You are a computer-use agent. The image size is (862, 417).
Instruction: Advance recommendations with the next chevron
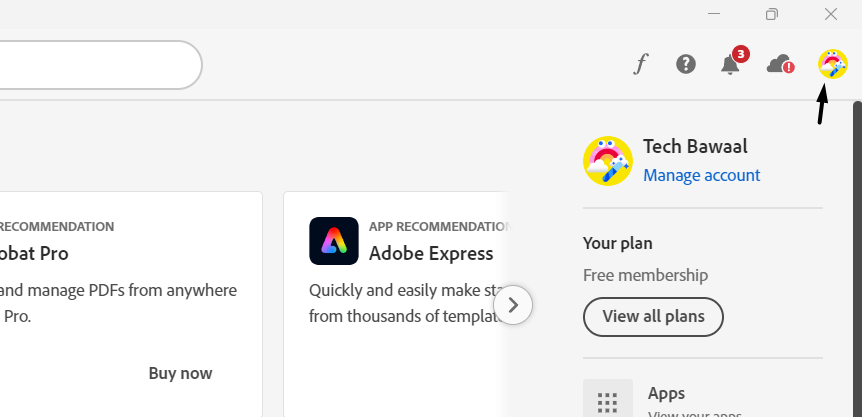tap(513, 304)
